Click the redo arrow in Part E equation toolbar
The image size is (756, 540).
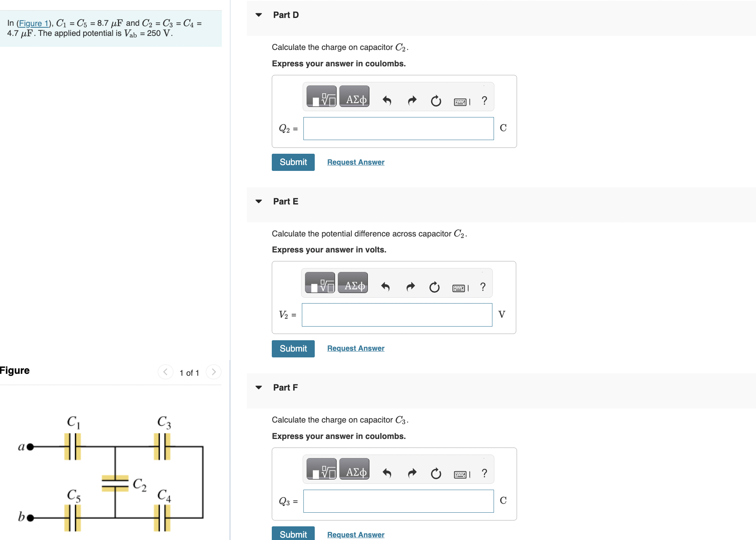pos(410,286)
